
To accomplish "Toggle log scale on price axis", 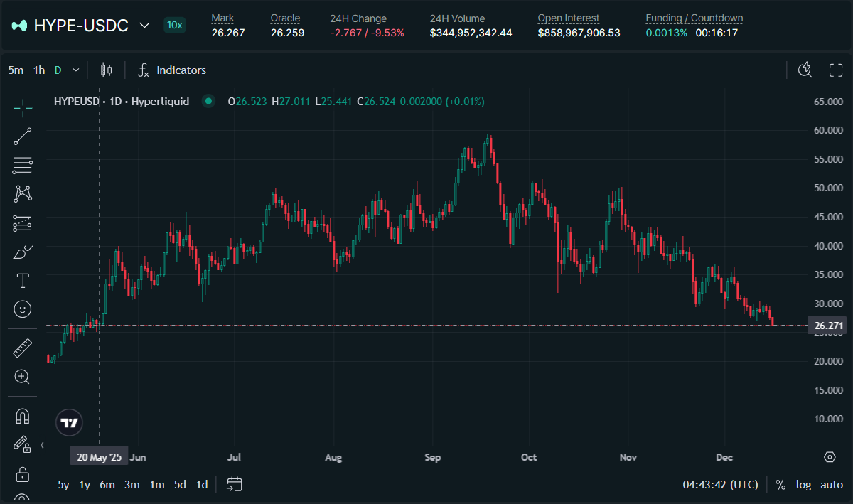I will [803, 485].
